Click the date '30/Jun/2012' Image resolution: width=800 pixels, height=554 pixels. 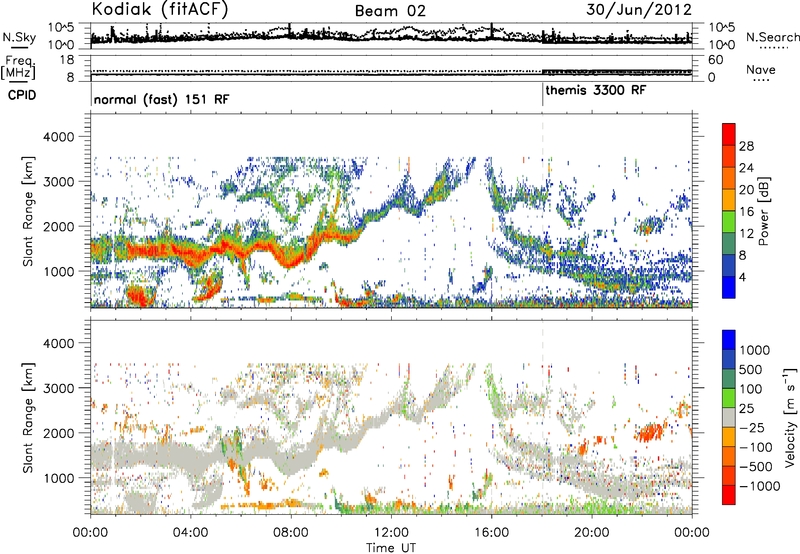639,10
